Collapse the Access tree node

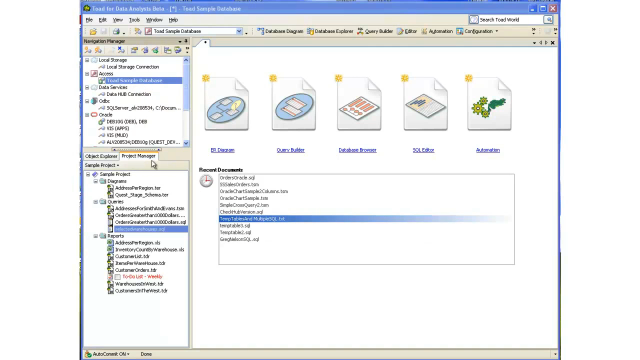tap(87, 74)
